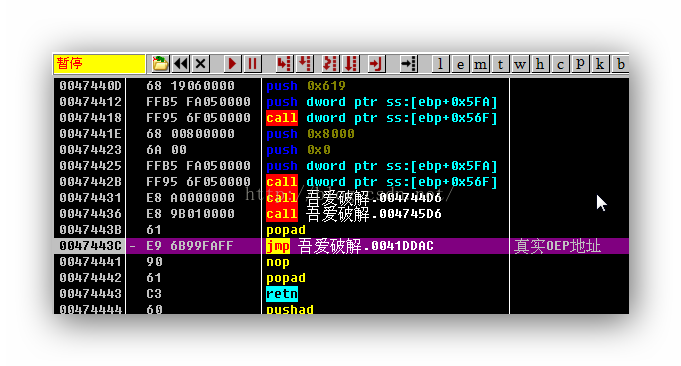
Task: Open Patches window with the p button
Action: coord(580,64)
